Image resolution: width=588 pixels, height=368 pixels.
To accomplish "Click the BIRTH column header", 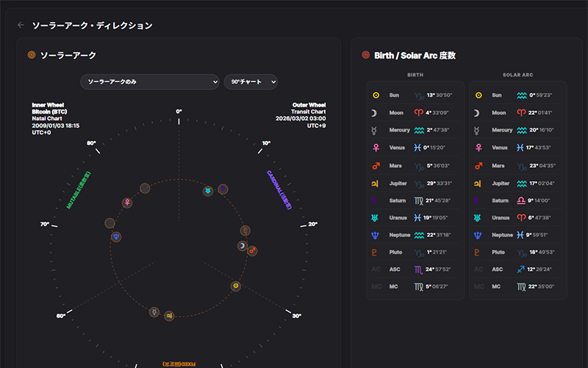I will [x=415, y=75].
